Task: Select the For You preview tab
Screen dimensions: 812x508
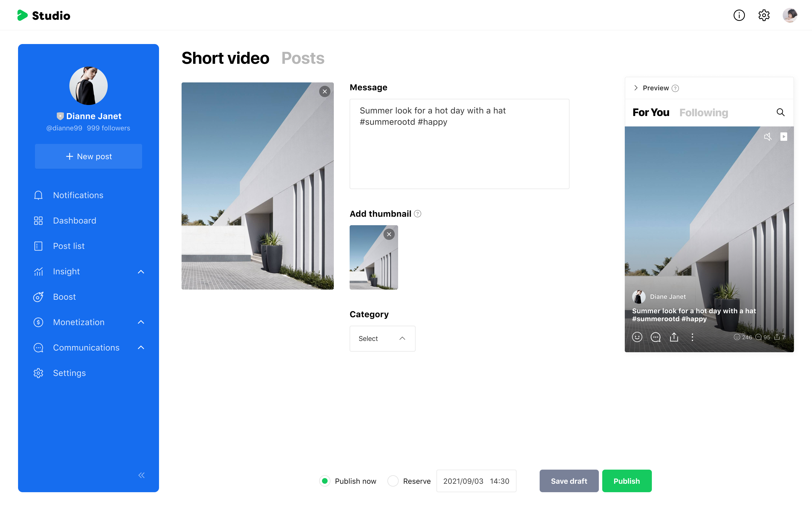Action: tap(651, 113)
